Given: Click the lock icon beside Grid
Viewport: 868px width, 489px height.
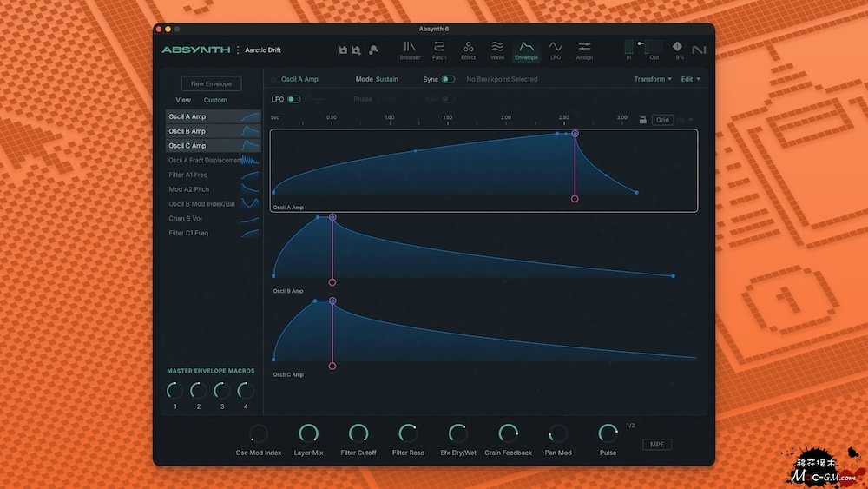Looking at the screenshot, I should click(642, 120).
